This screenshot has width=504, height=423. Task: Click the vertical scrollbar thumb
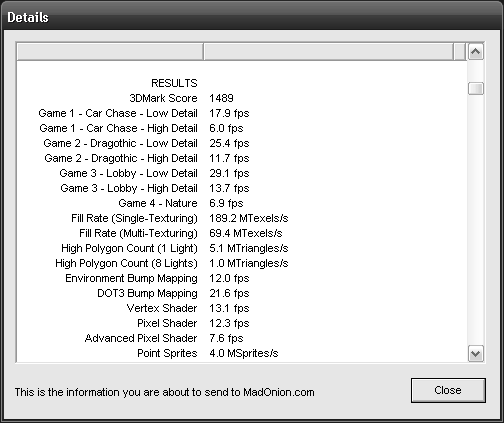tap(476, 89)
